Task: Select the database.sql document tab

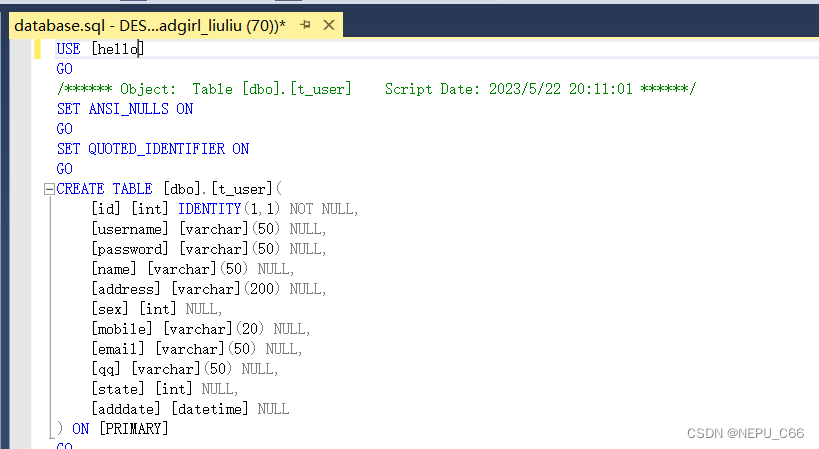Action: tap(150, 25)
